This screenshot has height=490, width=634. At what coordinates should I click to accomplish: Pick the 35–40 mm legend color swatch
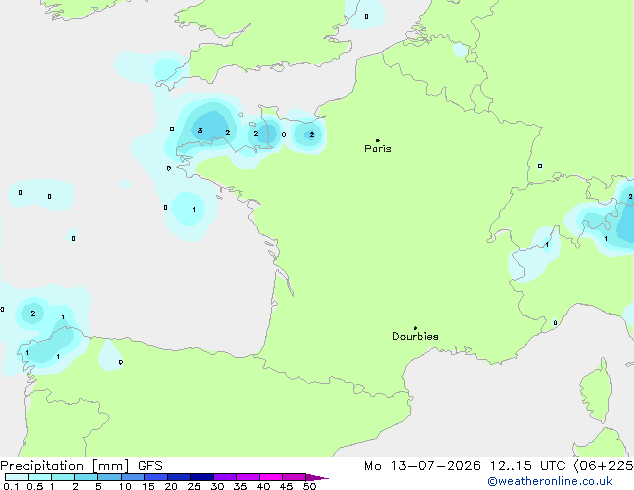(248, 477)
